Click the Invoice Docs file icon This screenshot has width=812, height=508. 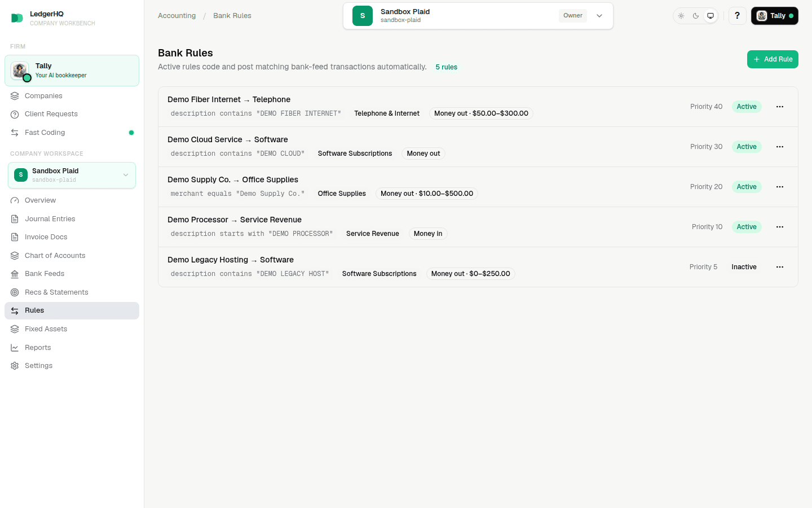(x=15, y=237)
